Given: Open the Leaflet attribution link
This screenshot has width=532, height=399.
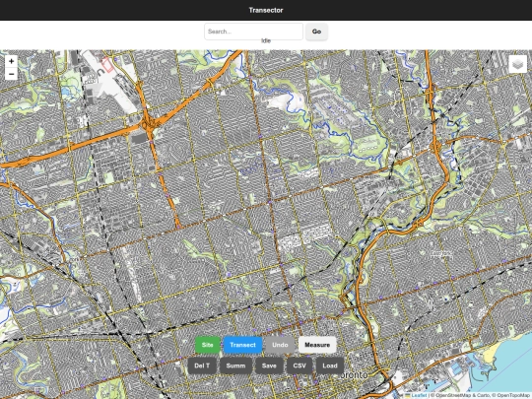Looking at the screenshot, I should pyautogui.click(x=417, y=395).
